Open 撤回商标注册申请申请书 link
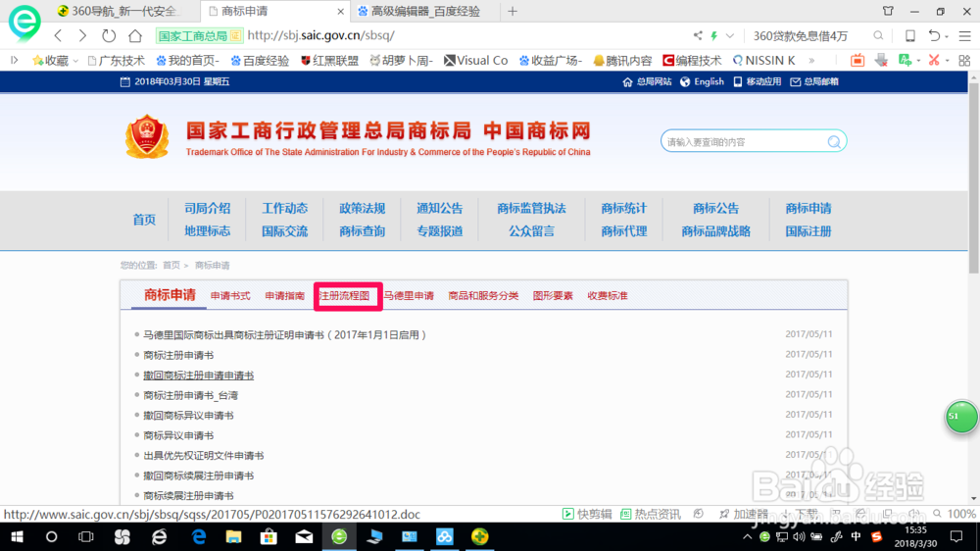Image resolution: width=980 pixels, height=551 pixels. [x=199, y=376]
